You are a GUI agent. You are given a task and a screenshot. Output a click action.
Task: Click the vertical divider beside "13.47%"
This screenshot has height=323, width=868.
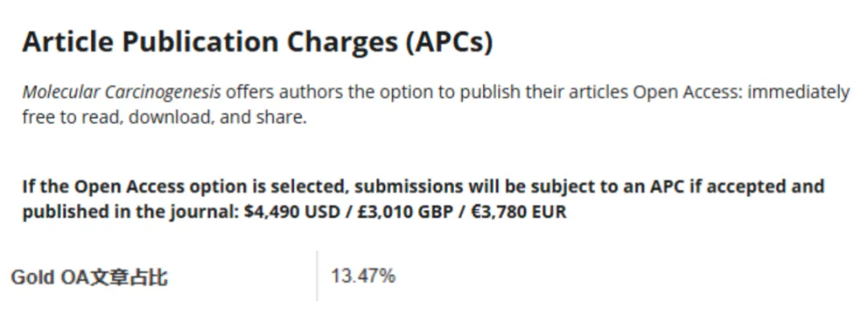pyautogui.click(x=317, y=276)
